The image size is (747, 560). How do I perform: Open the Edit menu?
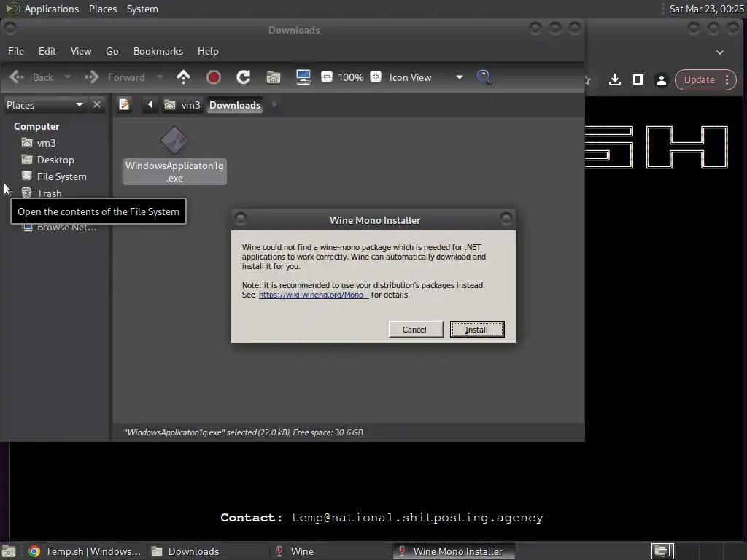point(47,51)
